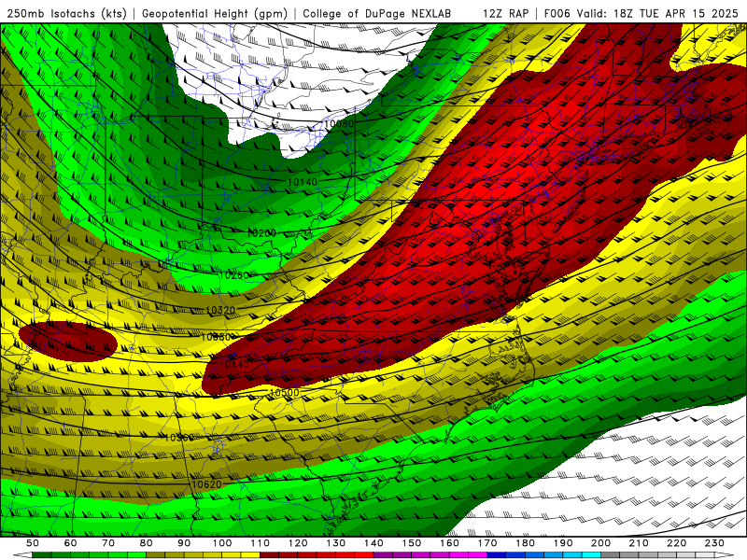Screen dimensions: 747x560
Task: Click the 10500 height contour label
Action: click(x=285, y=393)
